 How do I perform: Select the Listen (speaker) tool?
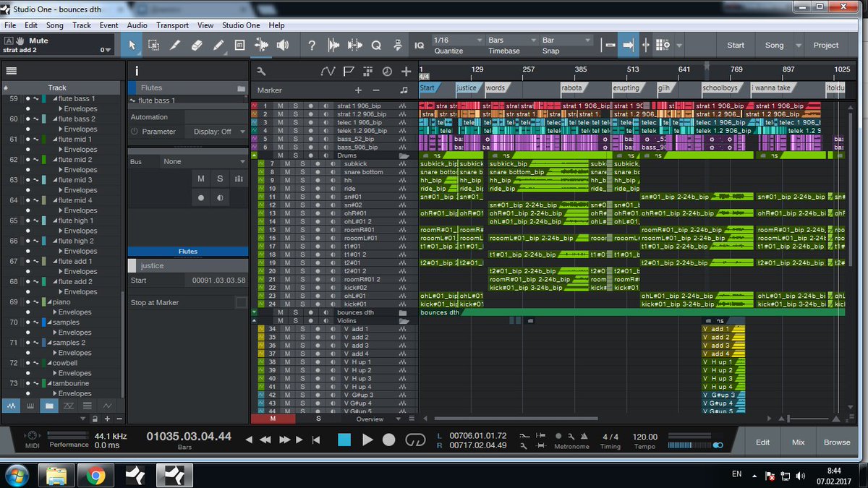coord(283,46)
